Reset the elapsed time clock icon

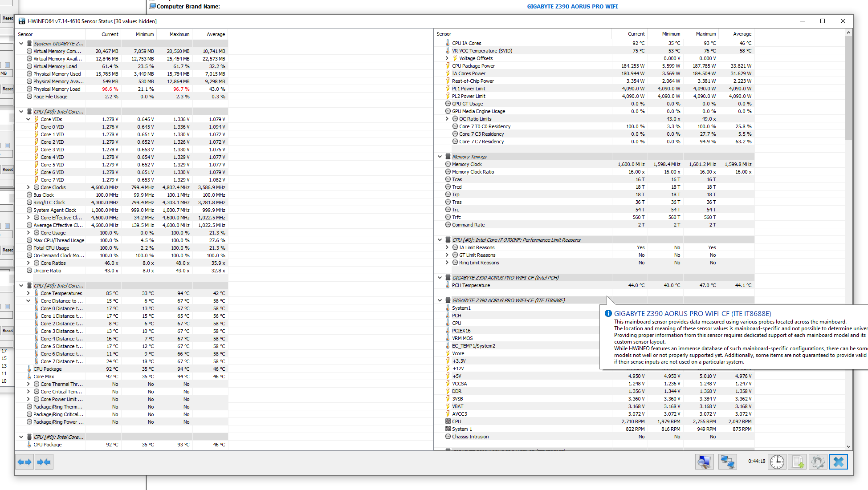click(777, 462)
